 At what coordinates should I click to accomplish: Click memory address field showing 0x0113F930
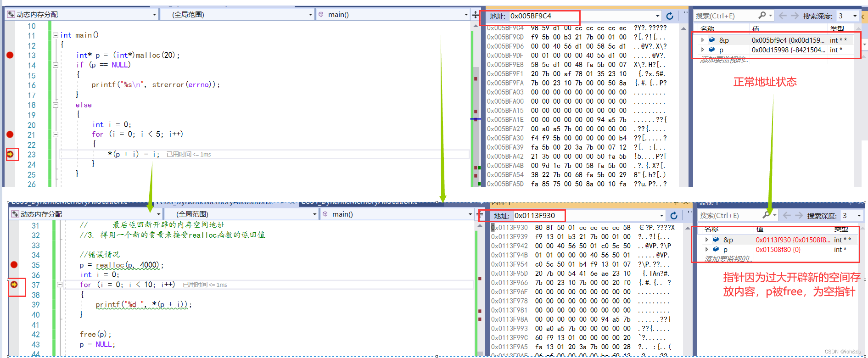click(585, 216)
